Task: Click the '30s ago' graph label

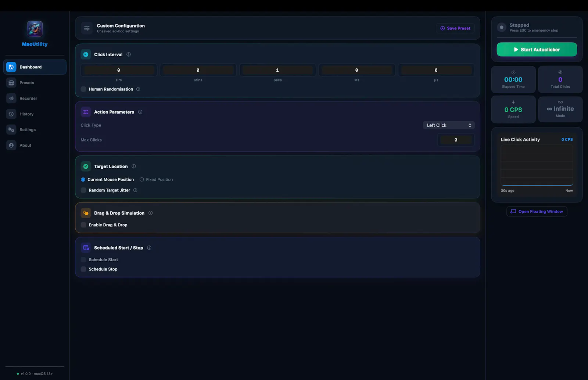Action: (x=508, y=191)
